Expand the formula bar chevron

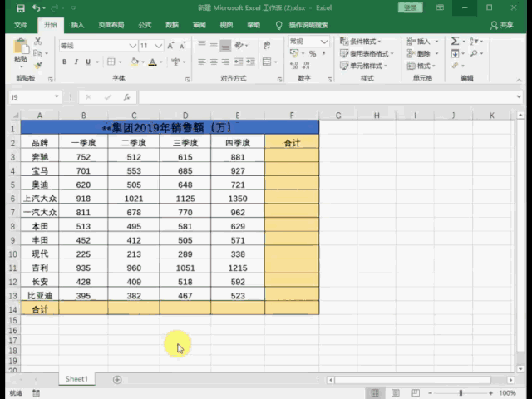[x=519, y=97]
